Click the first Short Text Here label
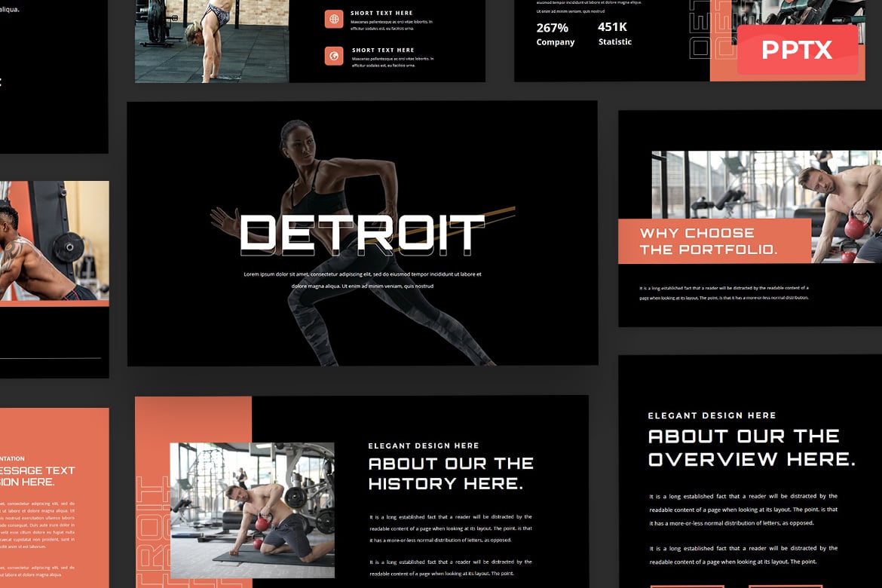Image resolution: width=882 pixels, height=588 pixels. point(381,13)
